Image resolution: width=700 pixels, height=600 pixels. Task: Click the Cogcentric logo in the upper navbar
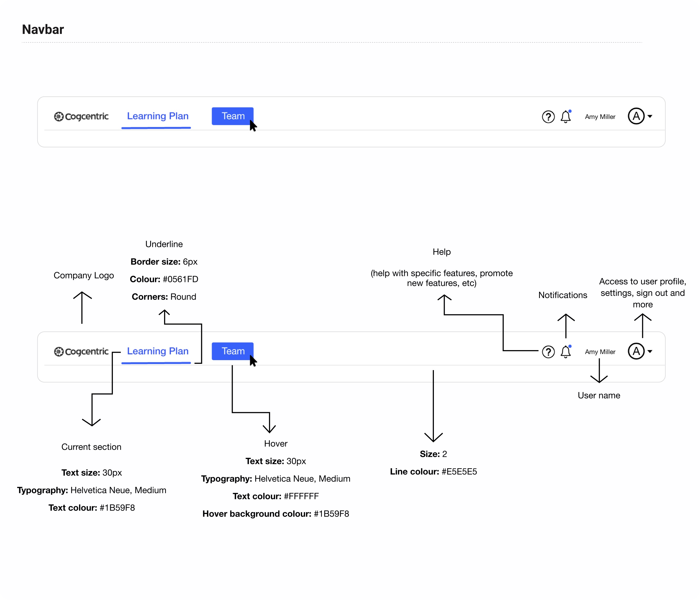(81, 116)
